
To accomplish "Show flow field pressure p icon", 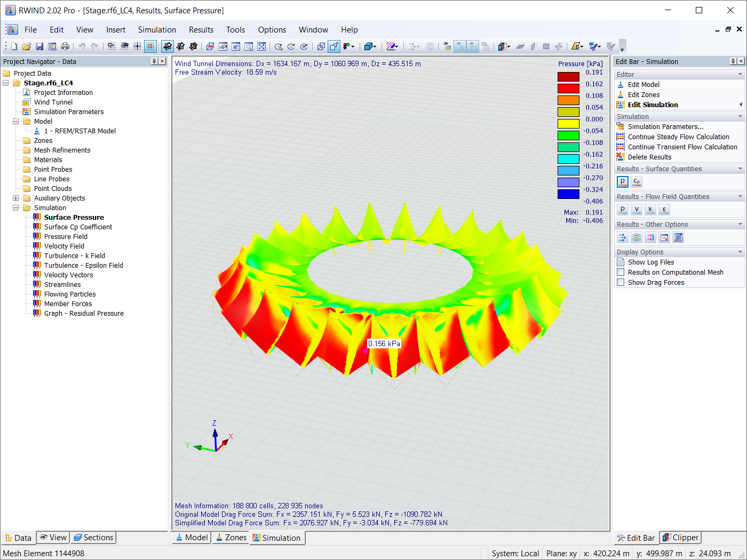I will [623, 210].
